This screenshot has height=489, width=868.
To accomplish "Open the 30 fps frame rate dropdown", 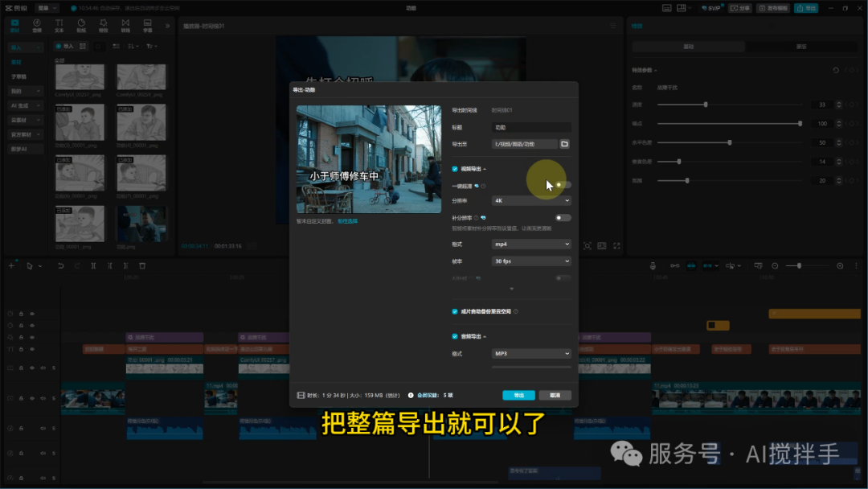I will [x=531, y=261].
